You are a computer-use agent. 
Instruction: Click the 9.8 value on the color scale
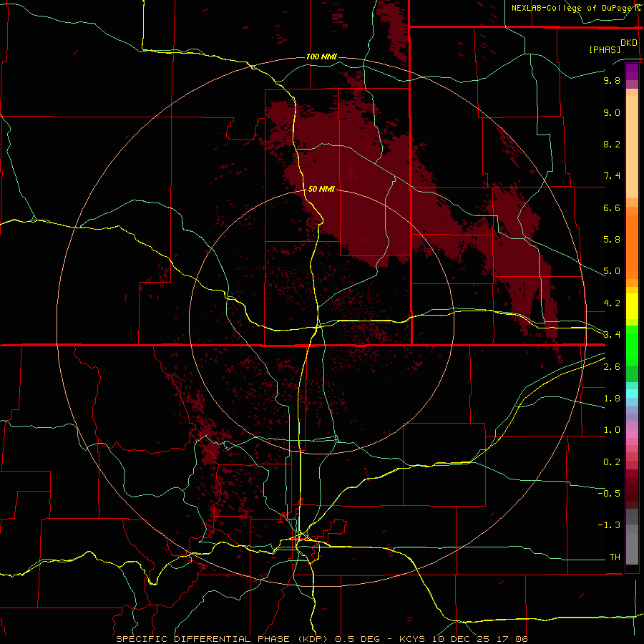coord(612,80)
